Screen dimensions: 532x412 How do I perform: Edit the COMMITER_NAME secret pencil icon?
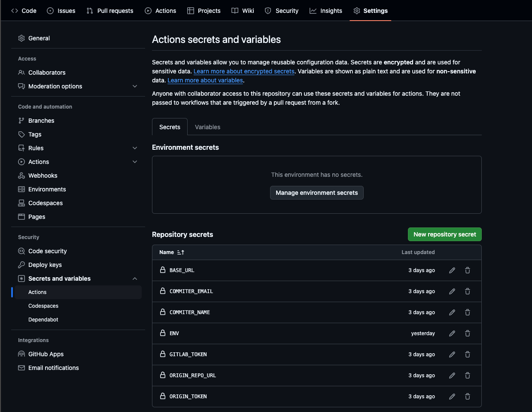(452, 312)
